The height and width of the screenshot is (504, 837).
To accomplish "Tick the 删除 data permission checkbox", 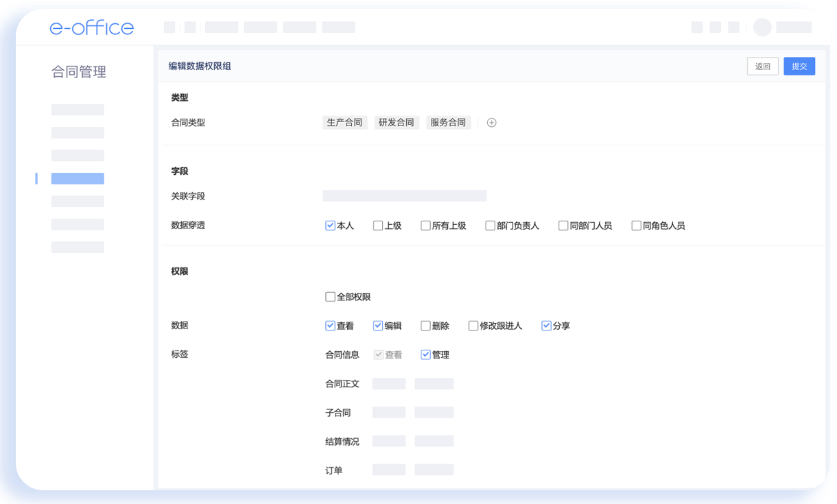I will point(425,326).
